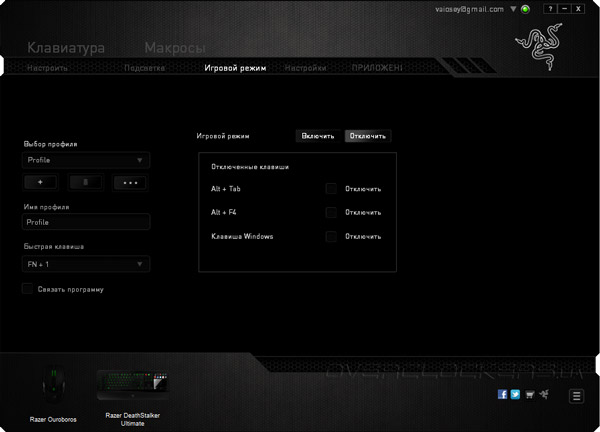Add a new profile with plus button

pyautogui.click(x=40, y=183)
